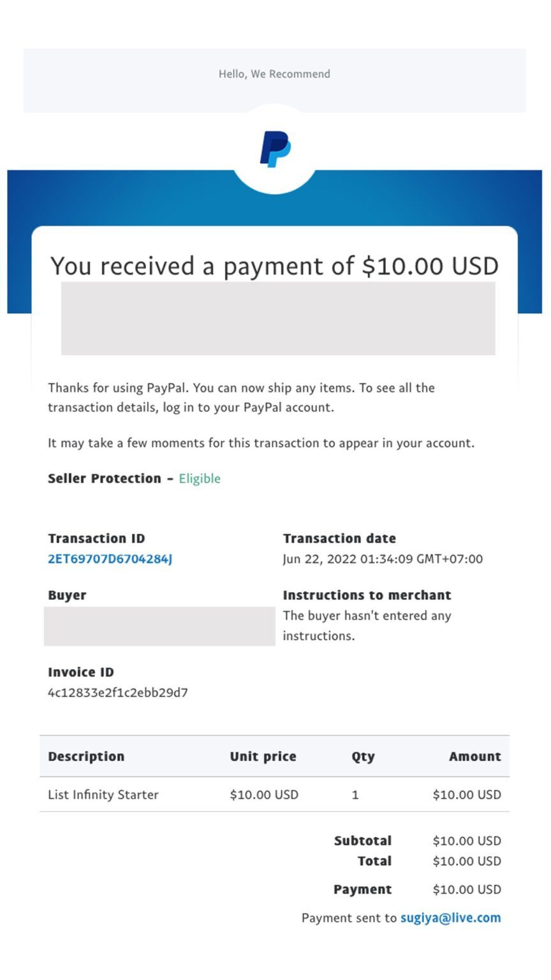The height and width of the screenshot is (980, 551).
Task: Click the payment received $10.00 USD heading
Action: point(274,265)
